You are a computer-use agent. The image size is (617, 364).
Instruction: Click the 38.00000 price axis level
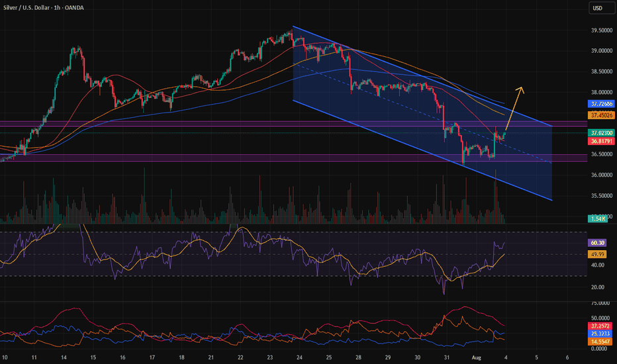(x=601, y=92)
